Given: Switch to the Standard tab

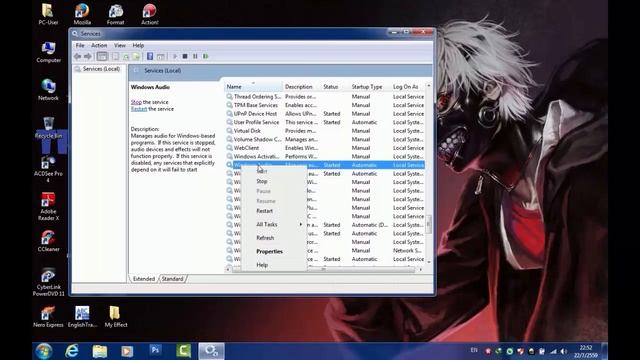Looking at the screenshot, I should click(172, 279).
